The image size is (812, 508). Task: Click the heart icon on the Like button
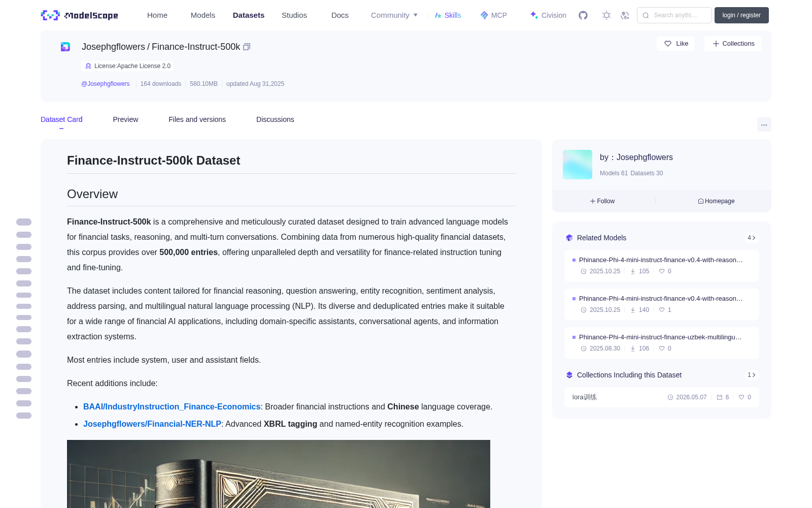pos(668,44)
